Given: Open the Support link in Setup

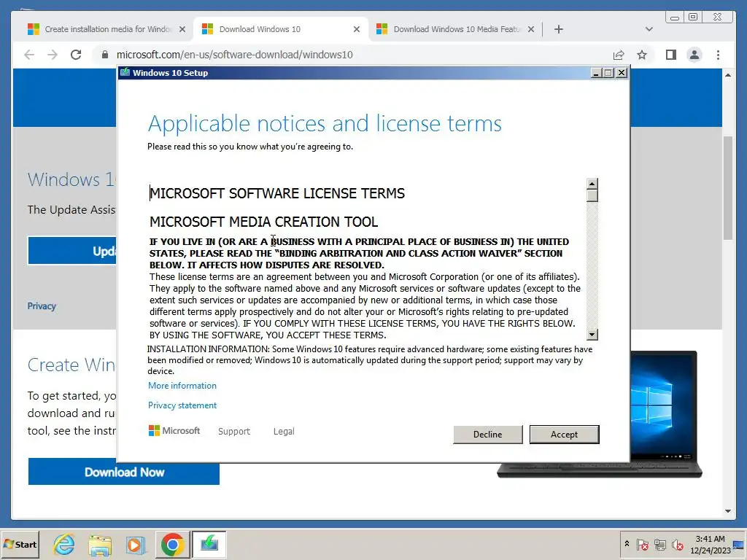Looking at the screenshot, I should coord(234,431).
